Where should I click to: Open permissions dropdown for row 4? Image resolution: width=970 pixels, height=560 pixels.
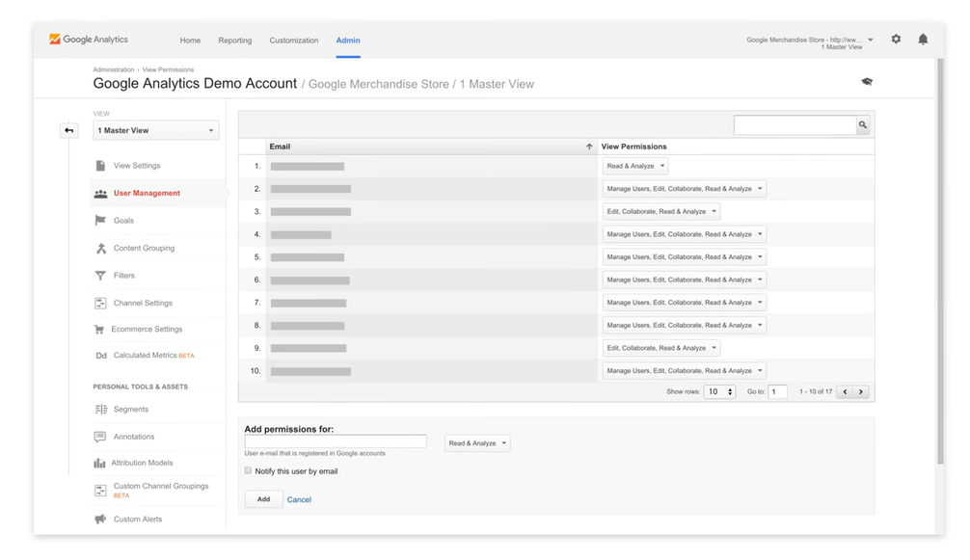[685, 234]
